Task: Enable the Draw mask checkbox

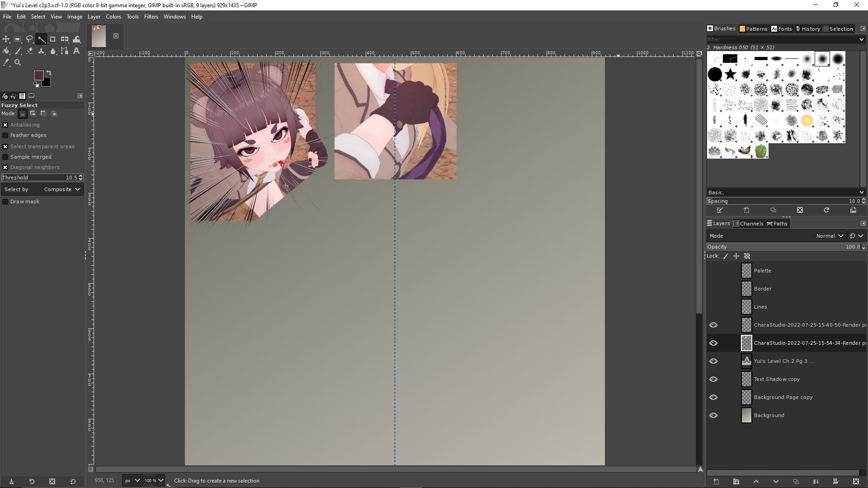Action: coord(5,202)
